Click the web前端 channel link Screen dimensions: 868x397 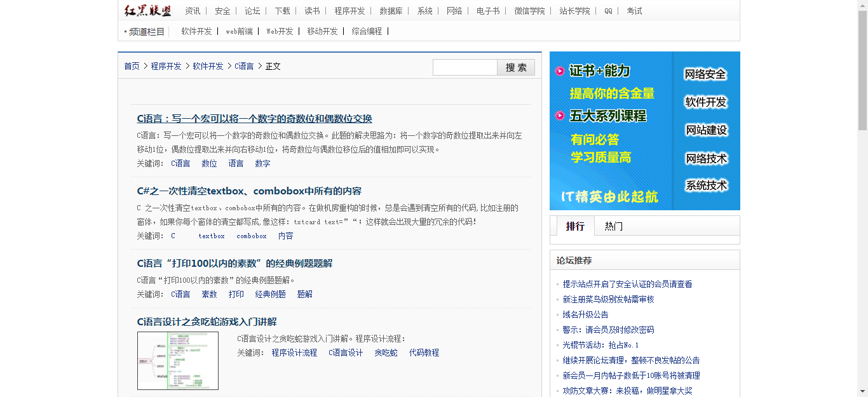240,30
